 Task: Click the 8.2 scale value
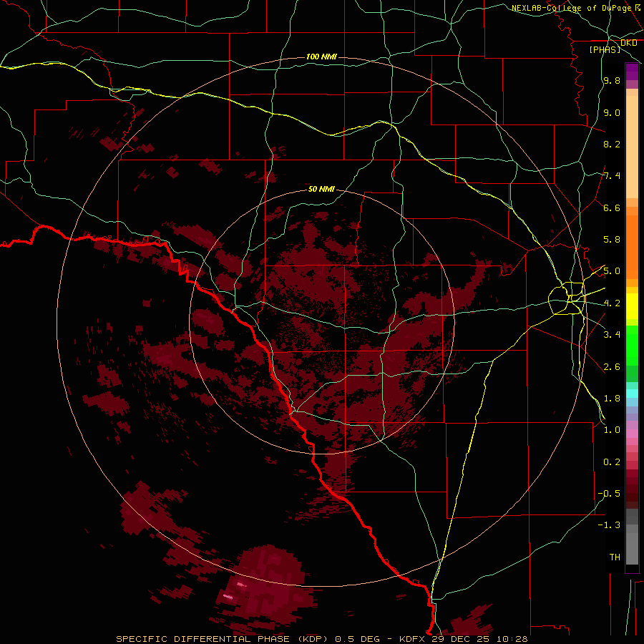click(612, 144)
